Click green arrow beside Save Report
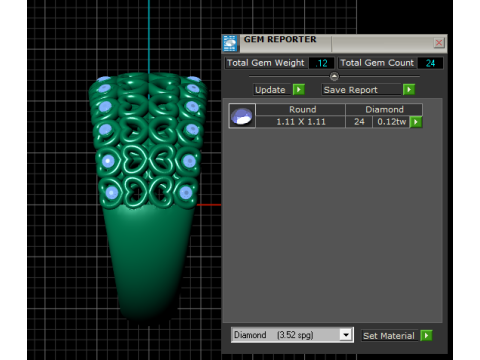The image size is (480, 360). (409, 90)
